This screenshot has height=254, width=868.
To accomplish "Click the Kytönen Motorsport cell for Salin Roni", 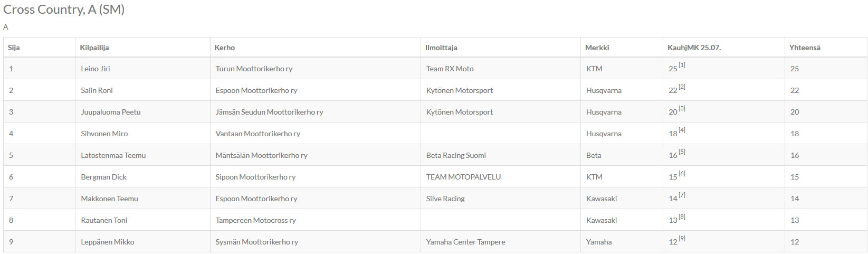I will point(460,90).
